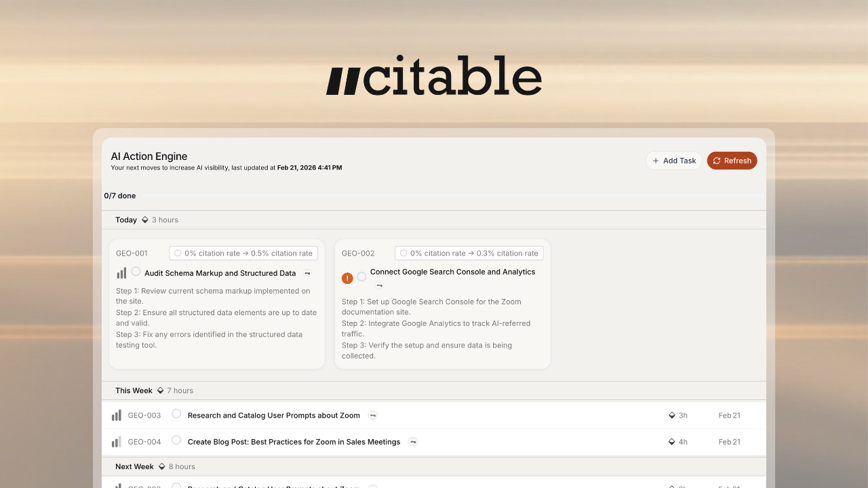The image size is (868, 488).
Task: Open task Audit Schema Markup and Structured Data
Action: pyautogui.click(x=220, y=273)
